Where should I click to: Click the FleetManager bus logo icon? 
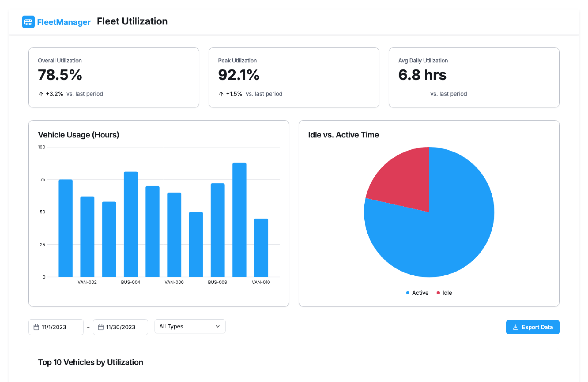28,22
